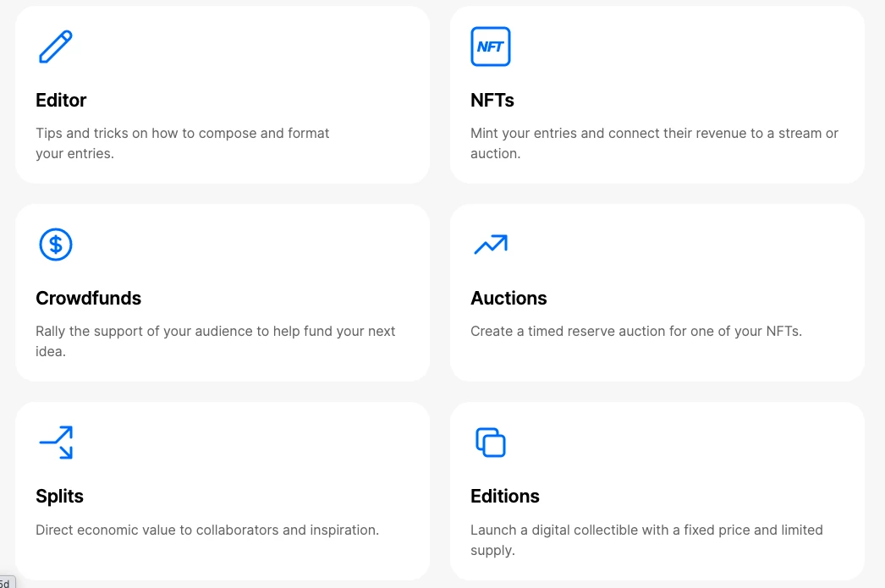Viewport: 885px width, 588px height.
Task: Select the 'Rally the support' description
Action: click(x=216, y=342)
